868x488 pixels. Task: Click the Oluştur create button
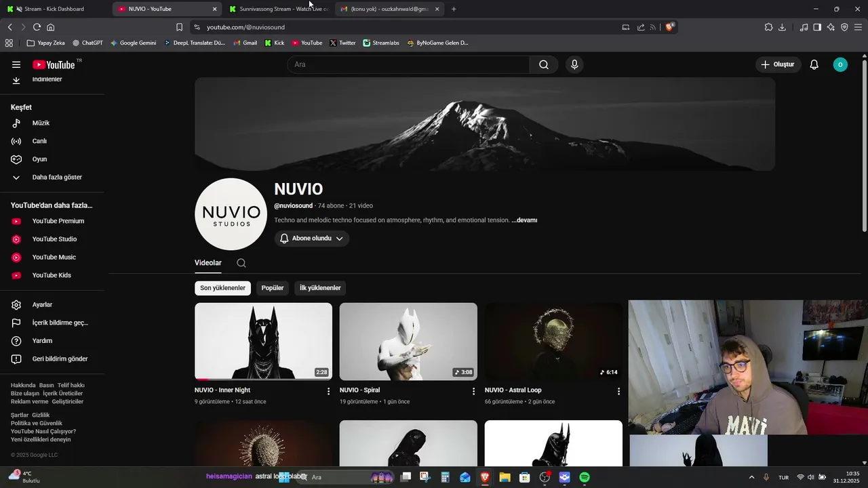pos(778,64)
